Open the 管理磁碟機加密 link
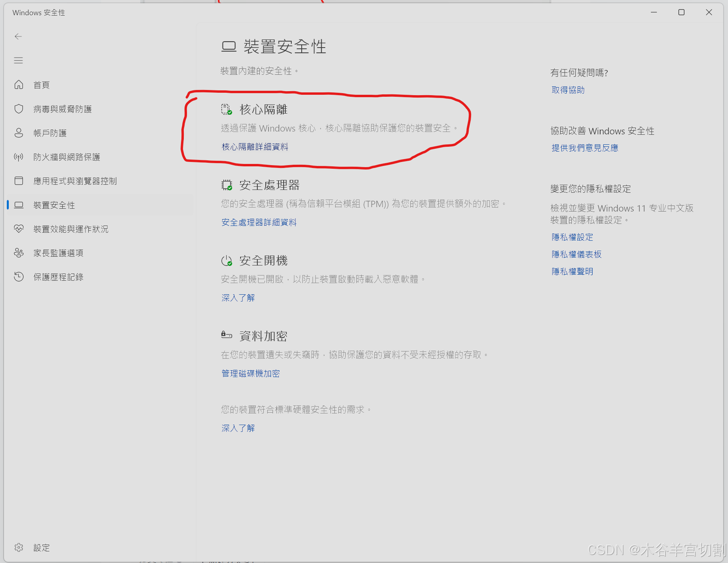This screenshot has width=728, height=563. tap(251, 373)
